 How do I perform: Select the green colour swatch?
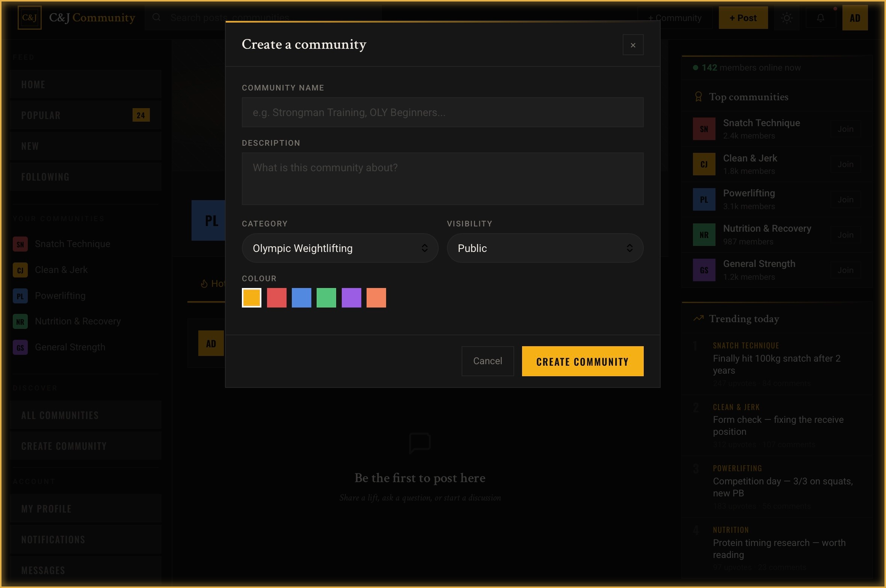pyautogui.click(x=326, y=298)
